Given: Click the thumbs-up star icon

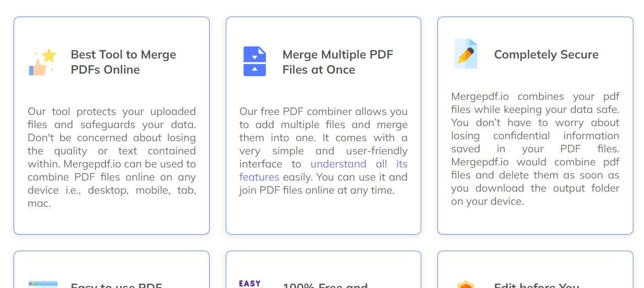Looking at the screenshot, I should [x=42, y=62].
